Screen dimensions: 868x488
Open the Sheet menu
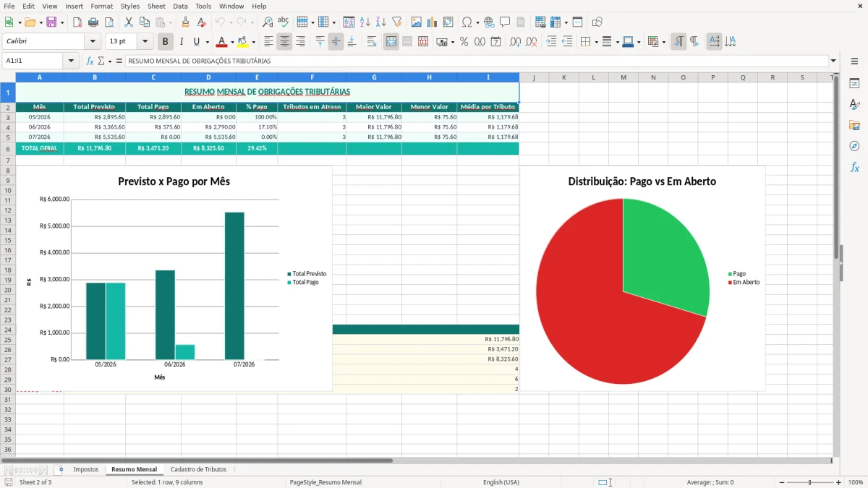[156, 6]
